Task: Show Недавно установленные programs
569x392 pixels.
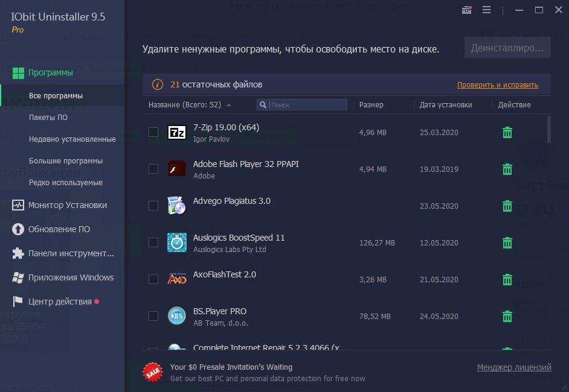Action: (72, 139)
